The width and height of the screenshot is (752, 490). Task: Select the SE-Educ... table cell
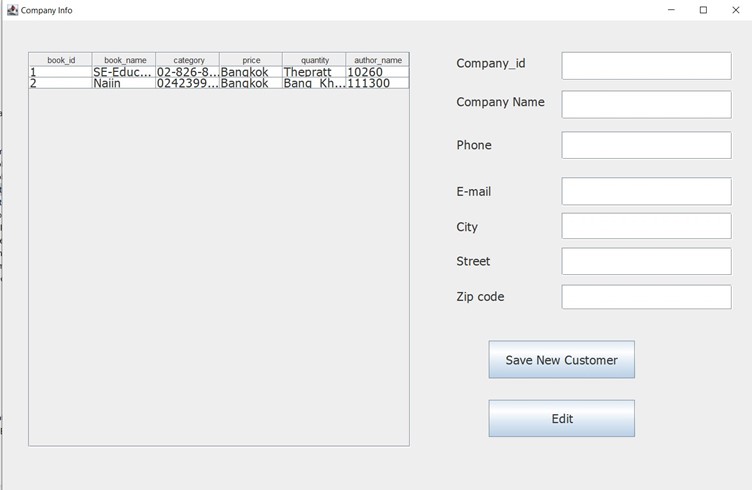pyautogui.click(x=124, y=72)
